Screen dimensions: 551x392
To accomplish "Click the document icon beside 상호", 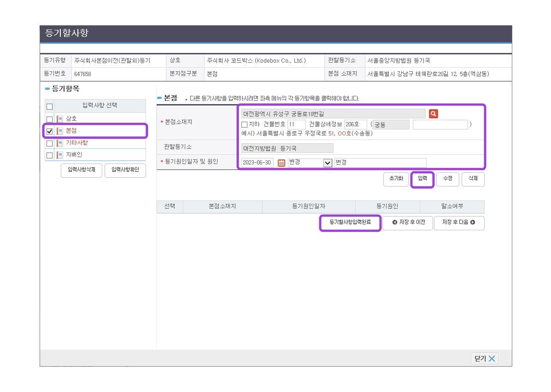I will coord(60,119).
